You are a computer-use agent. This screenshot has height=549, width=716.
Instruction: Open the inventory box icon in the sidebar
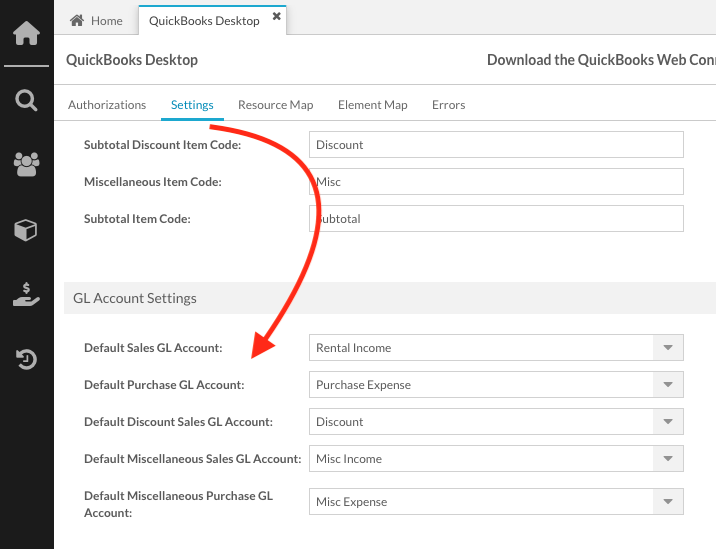[26, 230]
